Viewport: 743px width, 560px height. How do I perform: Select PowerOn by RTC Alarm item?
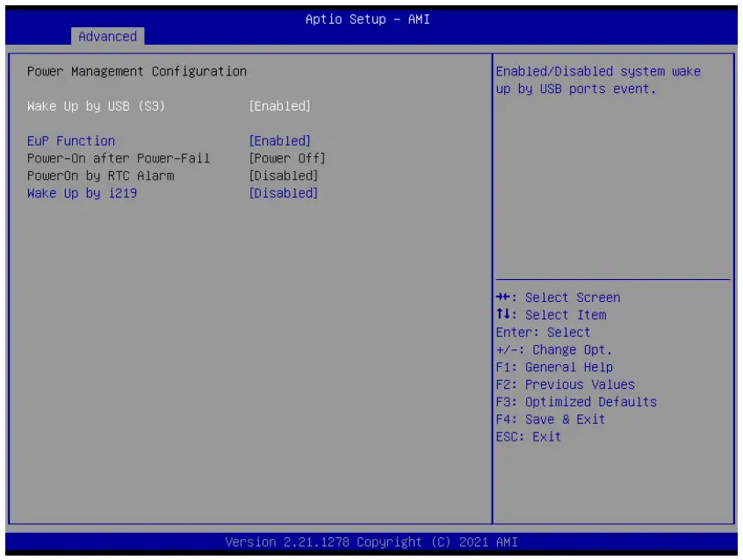click(x=100, y=176)
